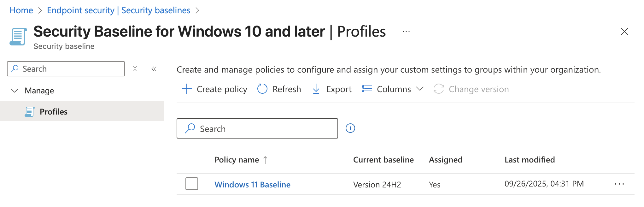Close the Security Baseline blade

[624, 32]
